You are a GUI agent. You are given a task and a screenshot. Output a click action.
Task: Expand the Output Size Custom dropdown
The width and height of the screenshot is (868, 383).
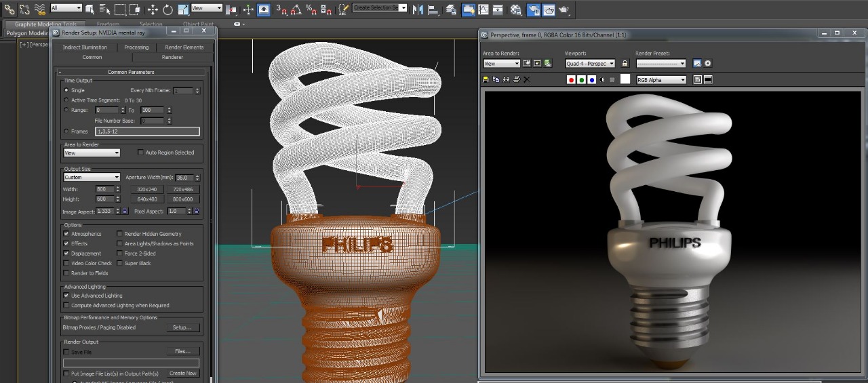[x=92, y=178]
